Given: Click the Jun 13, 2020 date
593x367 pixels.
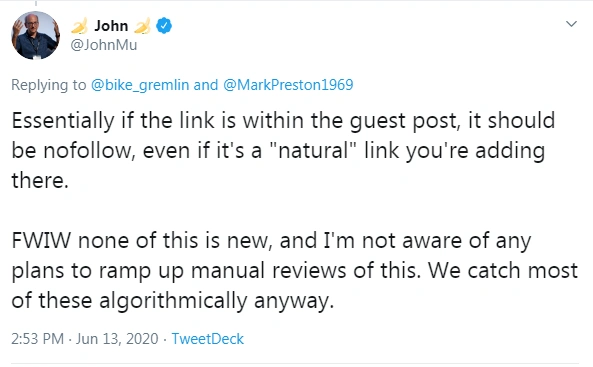Looking at the screenshot, I should 117,339.
